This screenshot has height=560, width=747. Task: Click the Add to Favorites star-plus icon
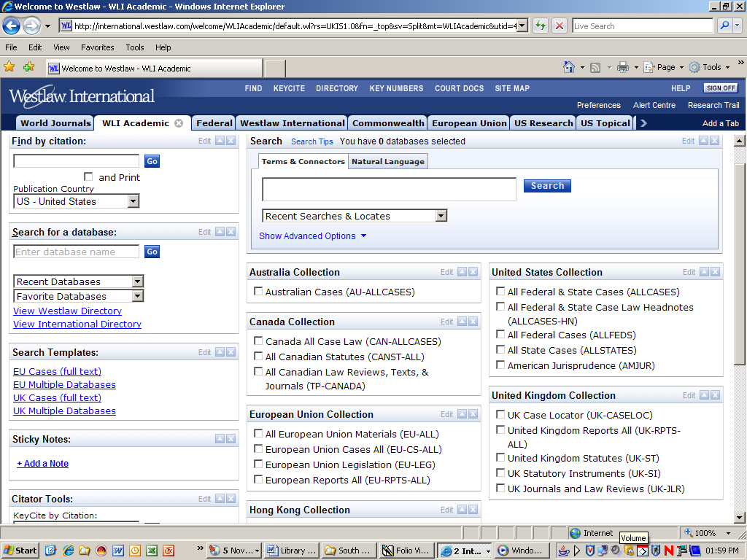[28, 66]
